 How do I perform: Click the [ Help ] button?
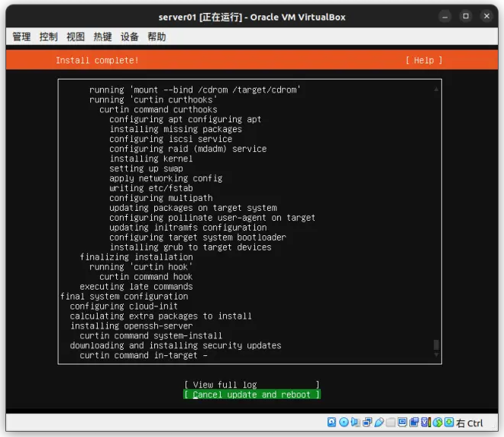pyautogui.click(x=424, y=60)
